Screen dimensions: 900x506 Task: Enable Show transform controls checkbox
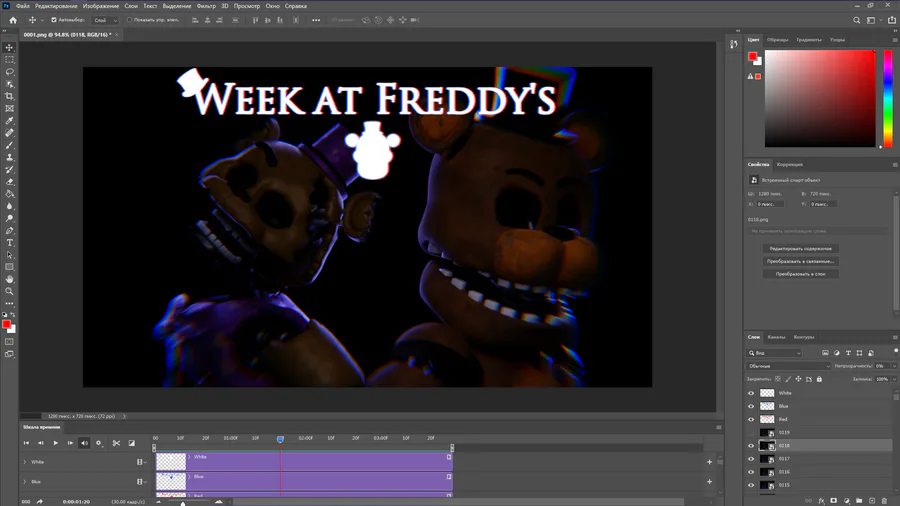[x=130, y=20]
